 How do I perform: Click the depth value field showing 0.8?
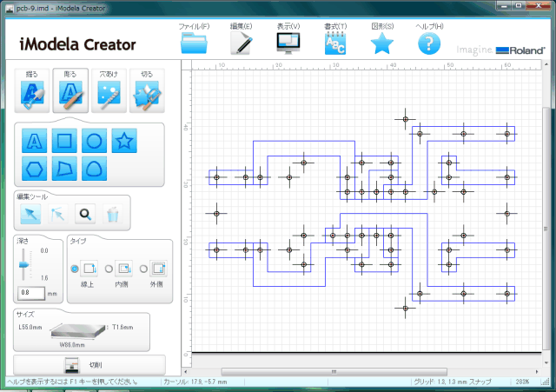[x=31, y=293]
